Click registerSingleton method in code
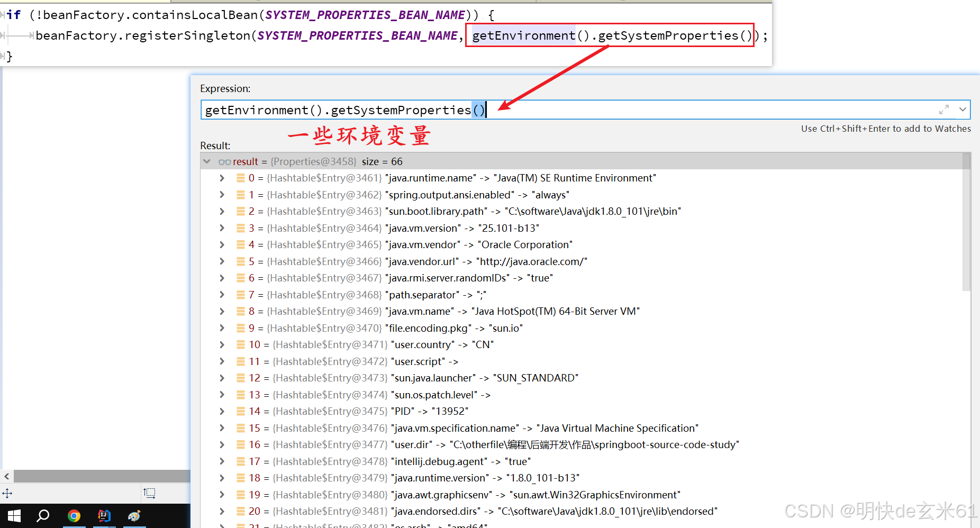 (x=187, y=35)
